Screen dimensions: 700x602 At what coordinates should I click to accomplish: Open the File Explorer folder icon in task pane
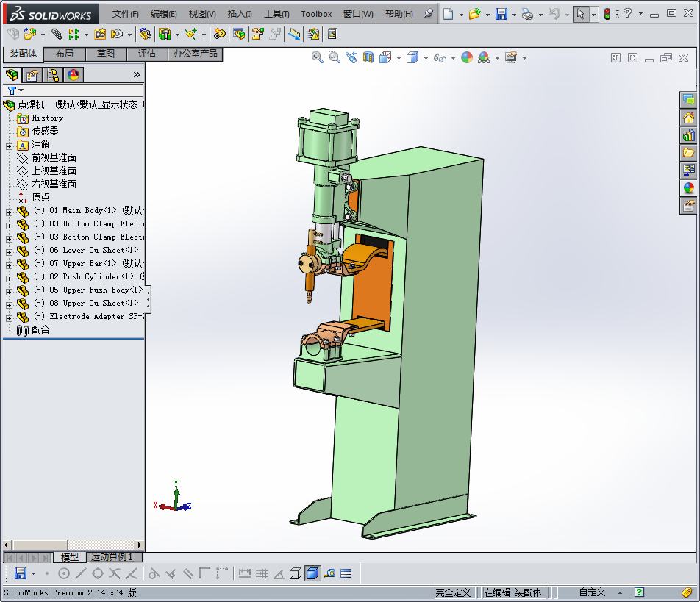coord(688,153)
